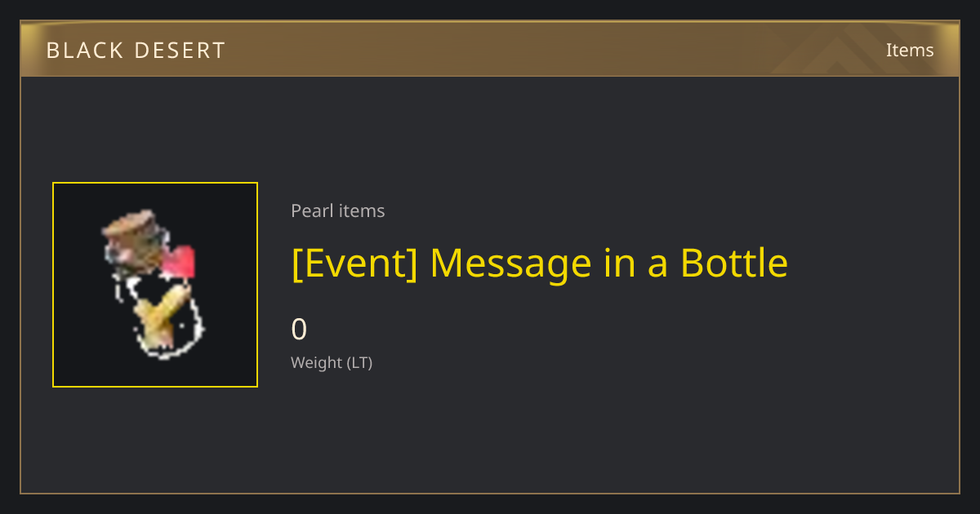The image size is (980, 514).
Task: Click the [Event] tag in the item title
Action: point(354,264)
